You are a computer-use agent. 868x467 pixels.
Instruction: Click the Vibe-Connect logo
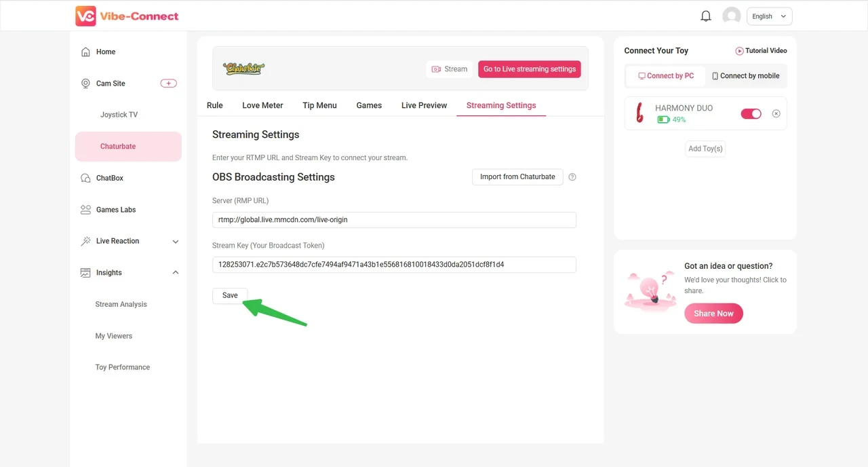[x=127, y=16]
